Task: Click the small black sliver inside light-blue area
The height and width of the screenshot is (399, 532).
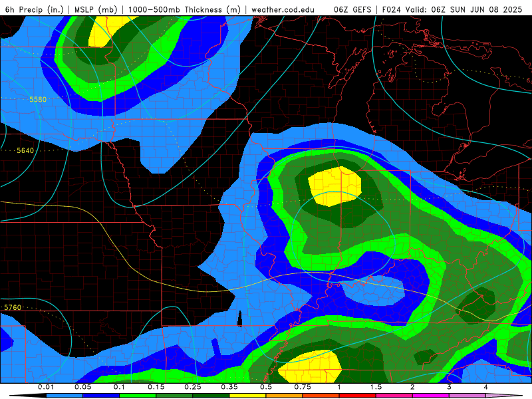Action: (x=240, y=319)
